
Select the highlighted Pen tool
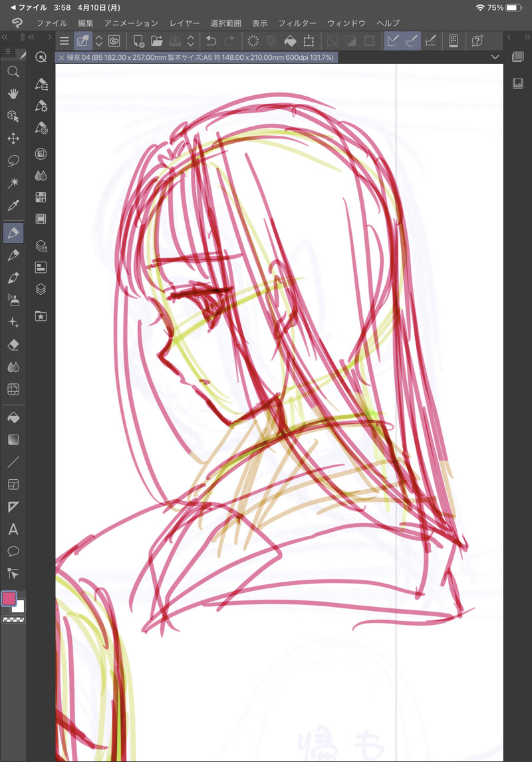click(13, 233)
